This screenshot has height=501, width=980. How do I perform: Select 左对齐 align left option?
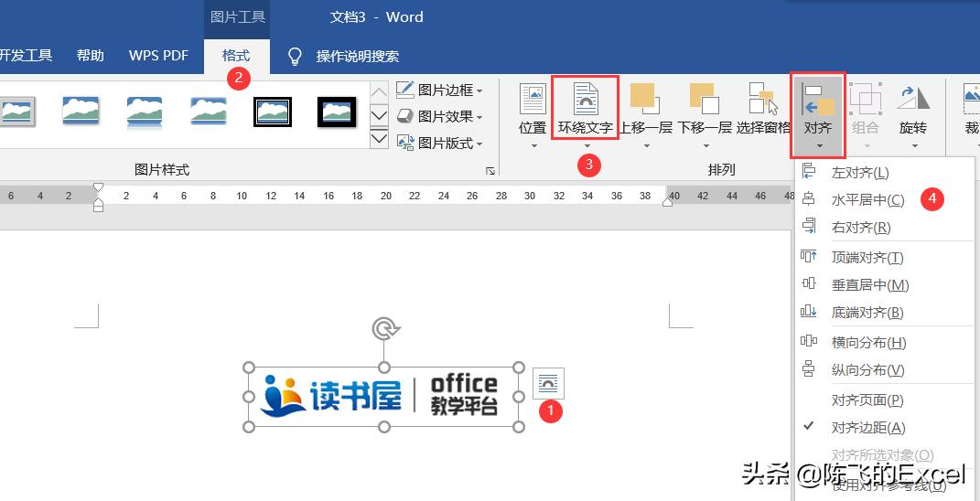884,173
